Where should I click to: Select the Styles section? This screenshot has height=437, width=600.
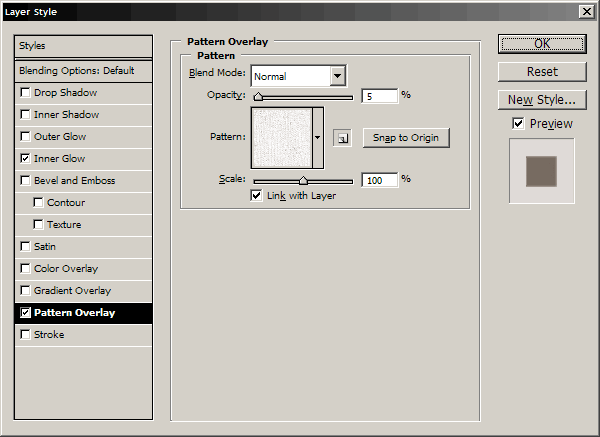click(x=83, y=46)
